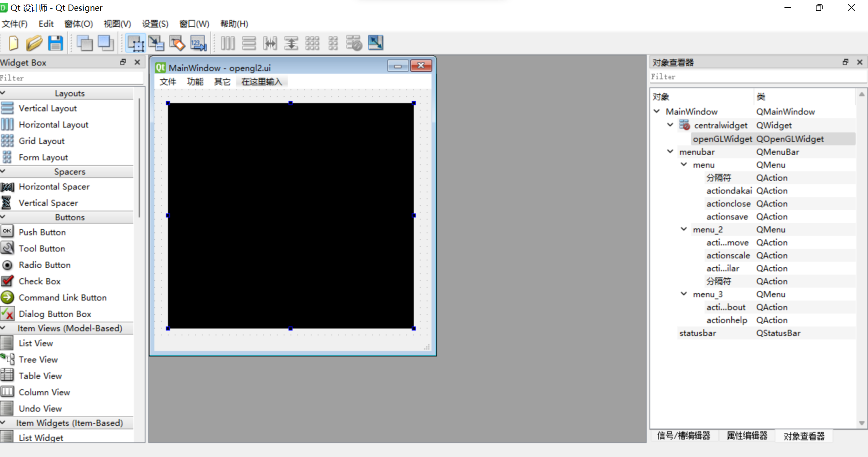This screenshot has width=868, height=457.
Task: Close the Widget Box panel
Action: [x=137, y=62]
